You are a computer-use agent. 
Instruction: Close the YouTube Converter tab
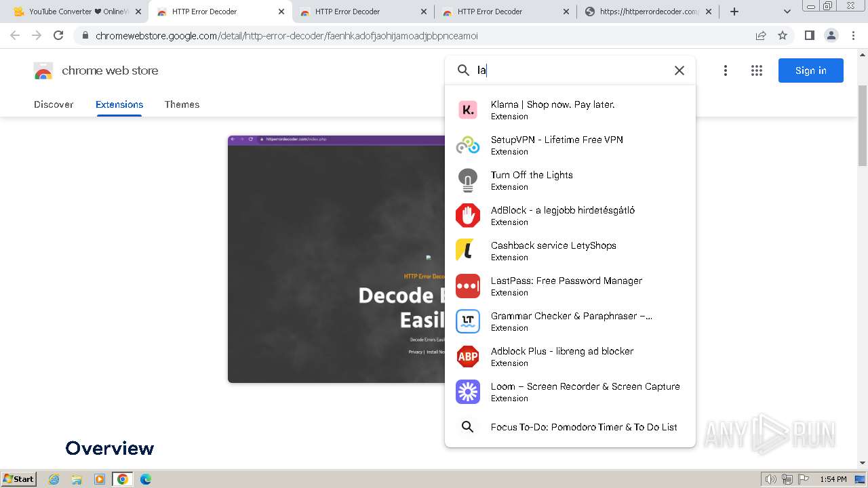(138, 12)
